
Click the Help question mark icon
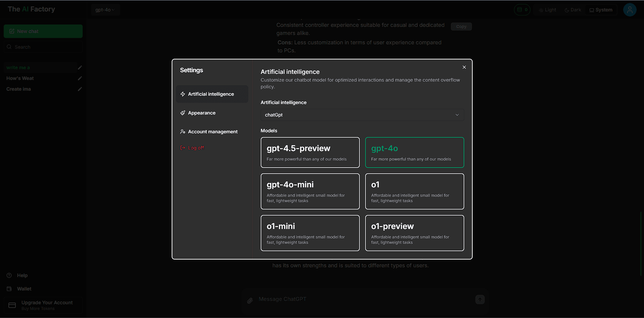click(x=9, y=275)
